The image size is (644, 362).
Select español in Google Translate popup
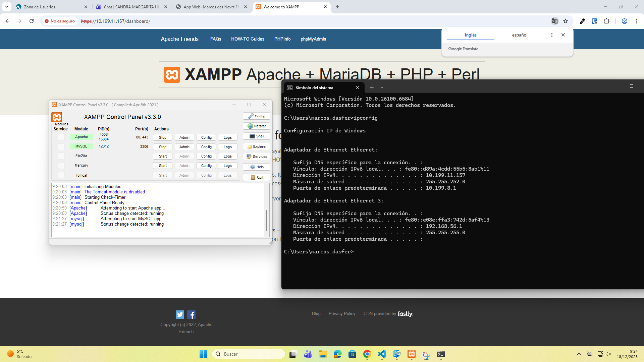point(520,35)
